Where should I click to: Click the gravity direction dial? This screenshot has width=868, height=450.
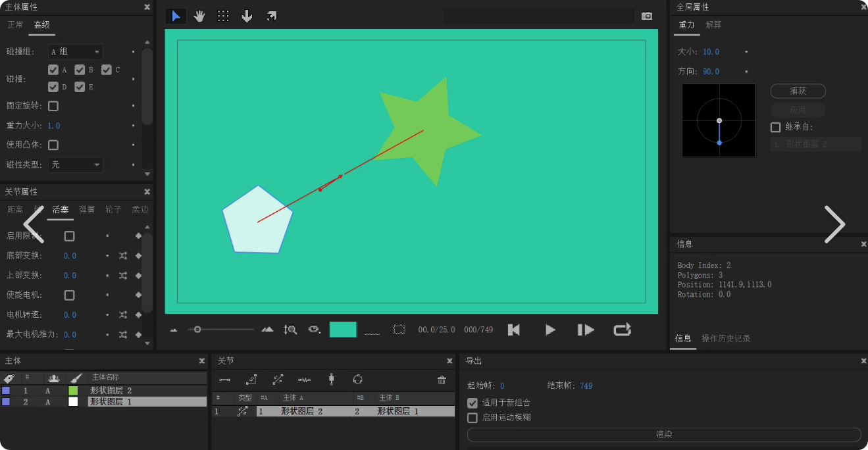(x=719, y=120)
